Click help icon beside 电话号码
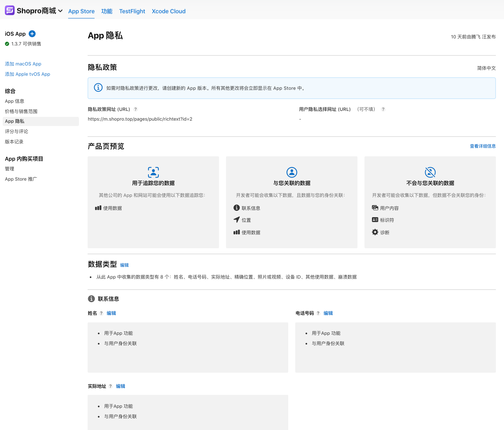 point(318,313)
